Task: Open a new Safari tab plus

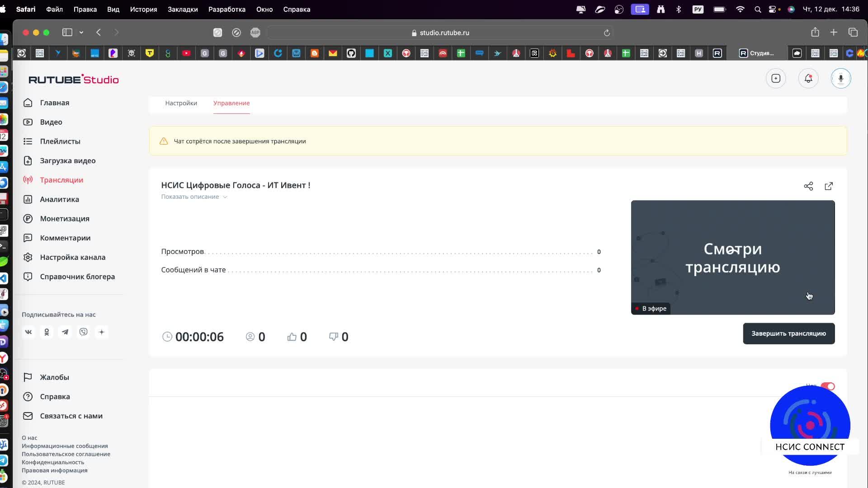Action: [834, 33]
